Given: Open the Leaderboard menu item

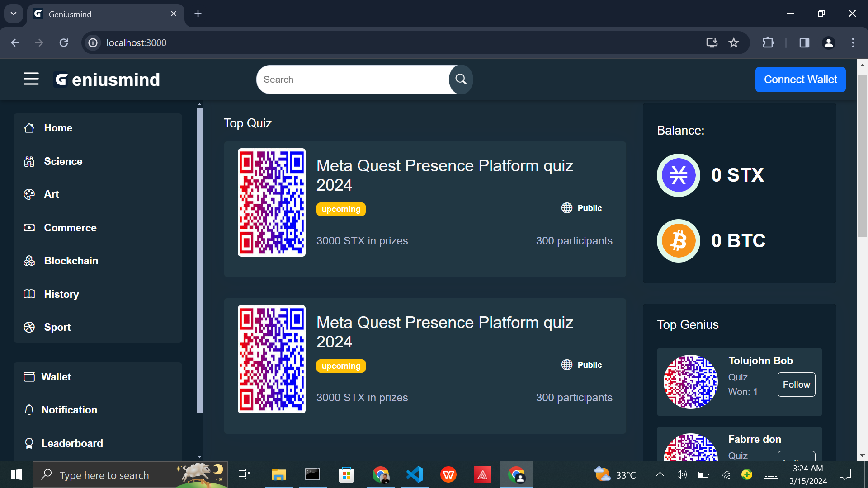Looking at the screenshot, I should tap(72, 443).
